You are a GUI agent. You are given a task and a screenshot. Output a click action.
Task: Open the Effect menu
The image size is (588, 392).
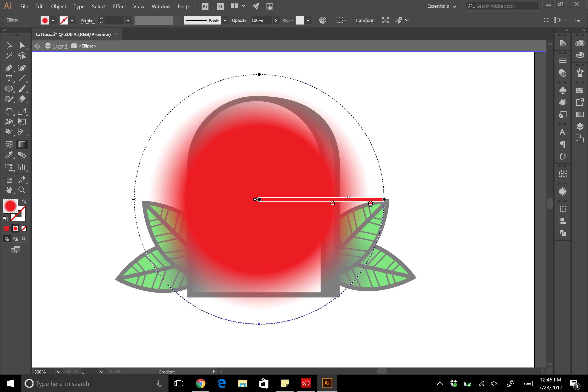pos(119,6)
